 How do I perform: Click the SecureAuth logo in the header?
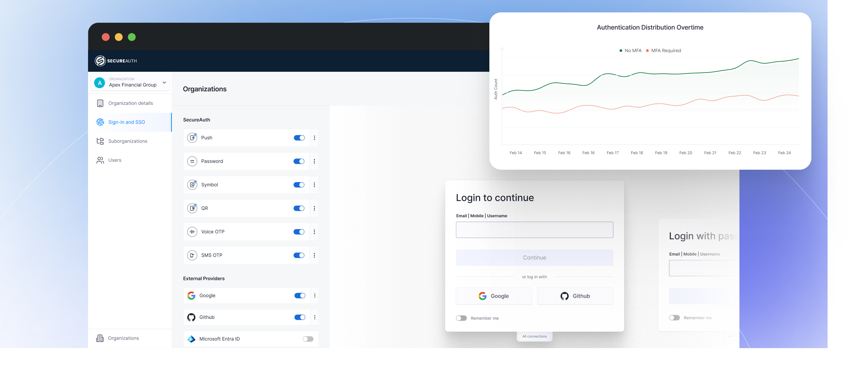pos(115,61)
